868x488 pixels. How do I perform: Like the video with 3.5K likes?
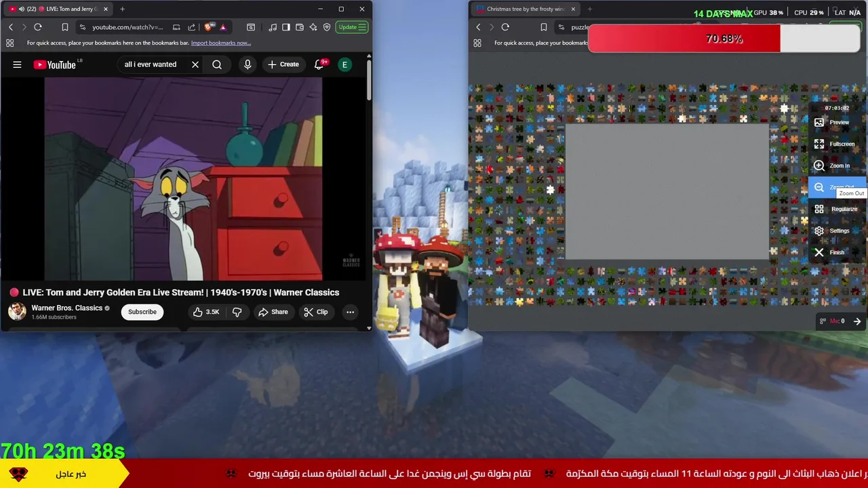pyautogui.click(x=206, y=312)
